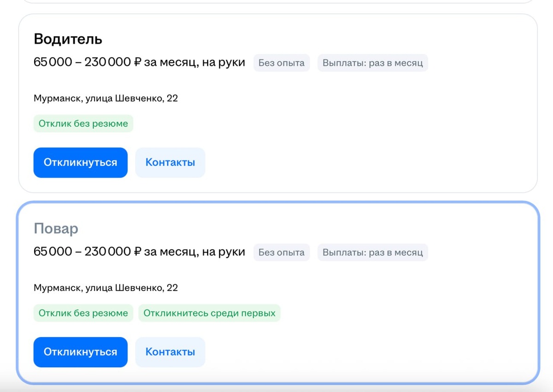Open the Повар vacancy title

click(56, 229)
